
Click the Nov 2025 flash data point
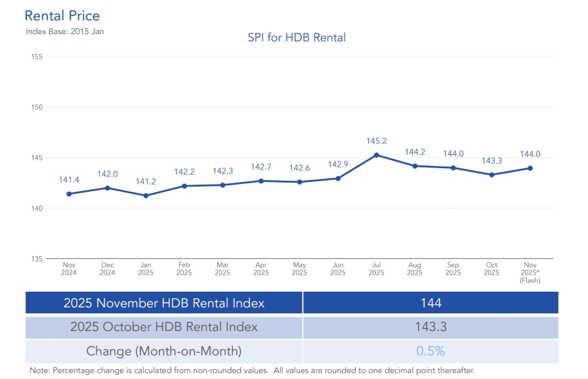click(530, 168)
